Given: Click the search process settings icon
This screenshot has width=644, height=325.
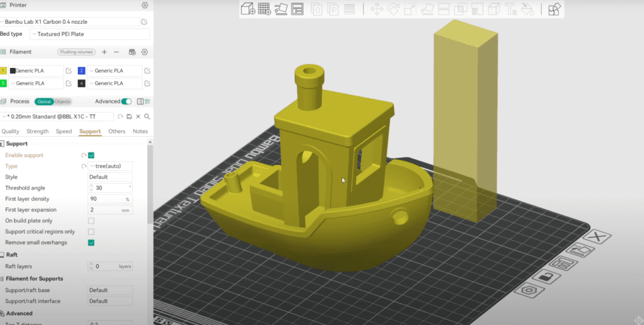Looking at the screenshot, I should (147, 117).
